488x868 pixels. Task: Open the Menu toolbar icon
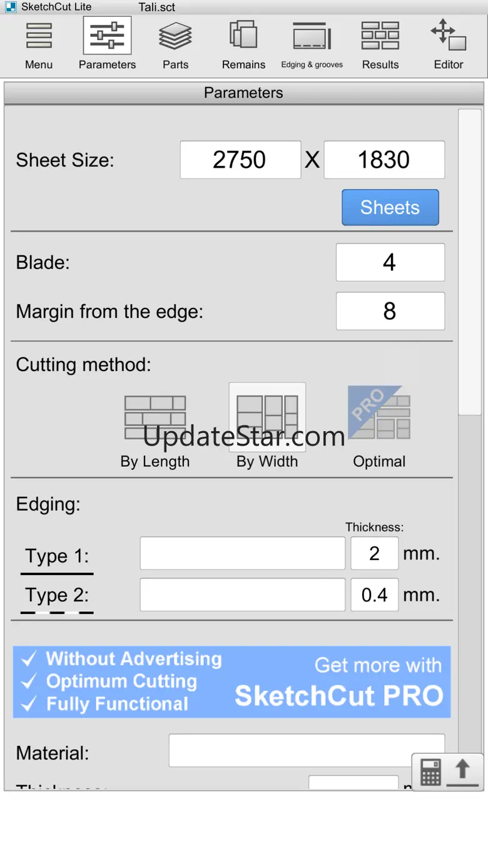tap(39, 36)
